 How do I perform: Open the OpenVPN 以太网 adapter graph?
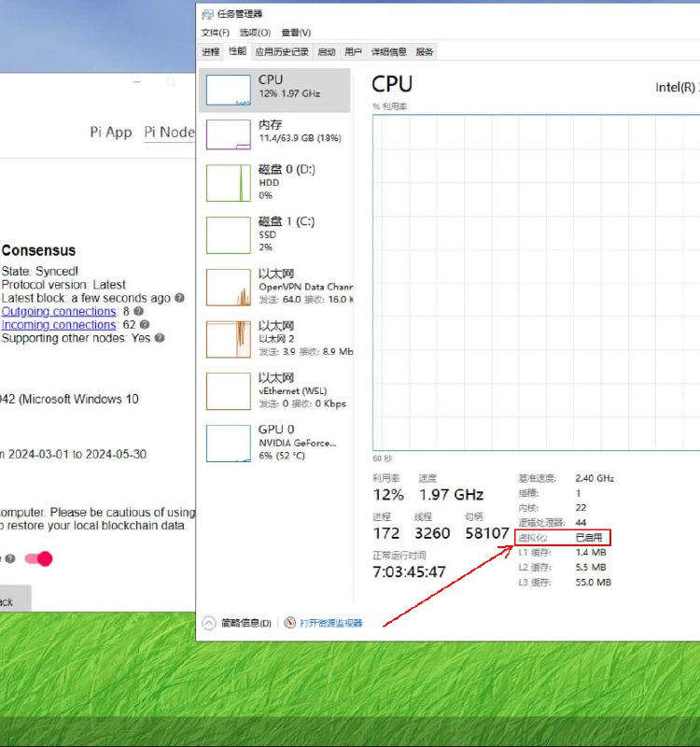[228, 287]
